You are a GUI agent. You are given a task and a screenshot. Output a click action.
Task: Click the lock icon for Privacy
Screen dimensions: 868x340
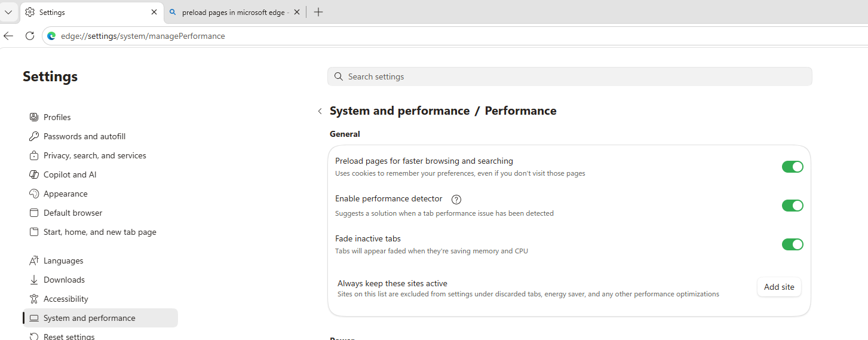pos(34,155)
